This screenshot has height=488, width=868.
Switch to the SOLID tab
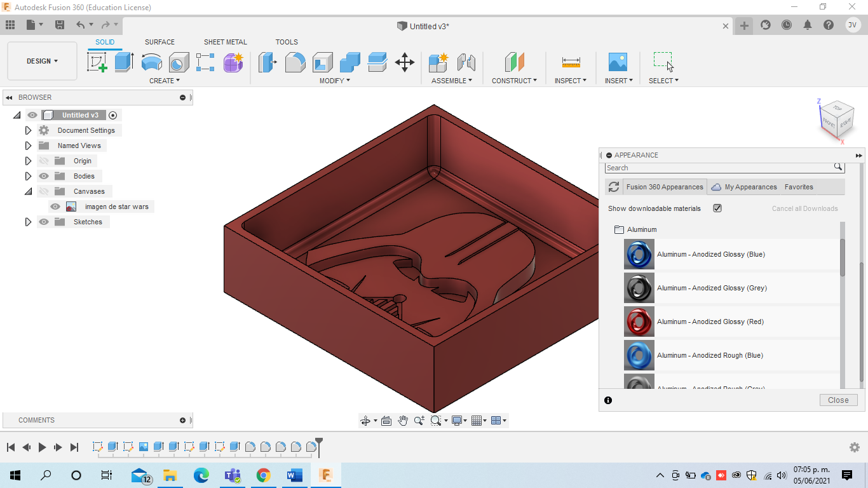coord(105,42)
